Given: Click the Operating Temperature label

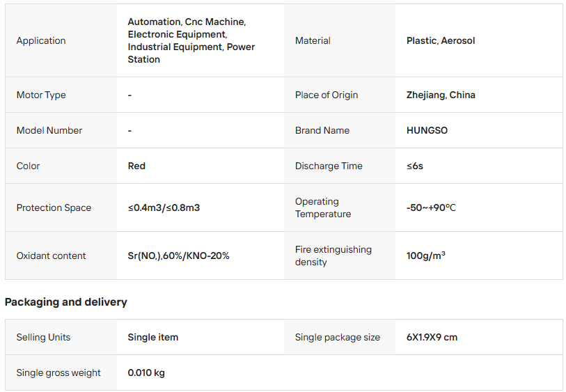Looking at the screenshot, I should pos(323,207).
